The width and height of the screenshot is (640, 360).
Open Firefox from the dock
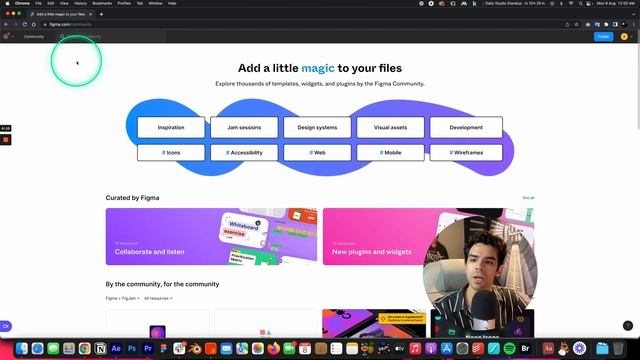273,349
